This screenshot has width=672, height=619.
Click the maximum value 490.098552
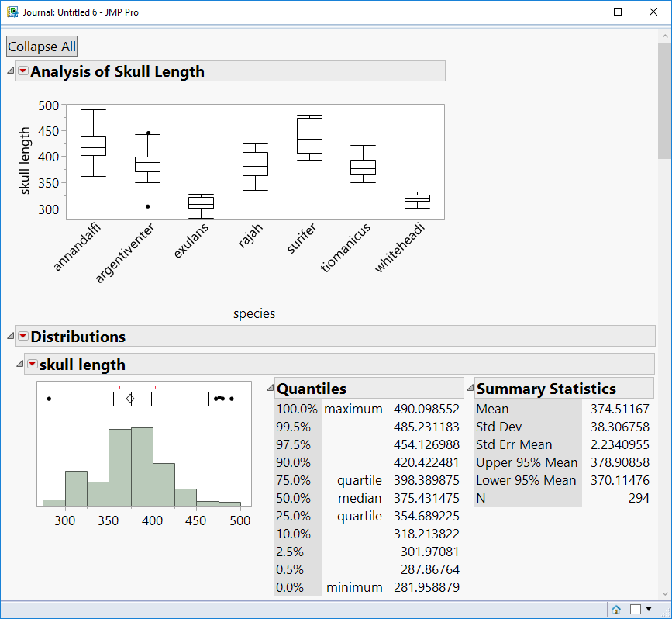[426, 409]
